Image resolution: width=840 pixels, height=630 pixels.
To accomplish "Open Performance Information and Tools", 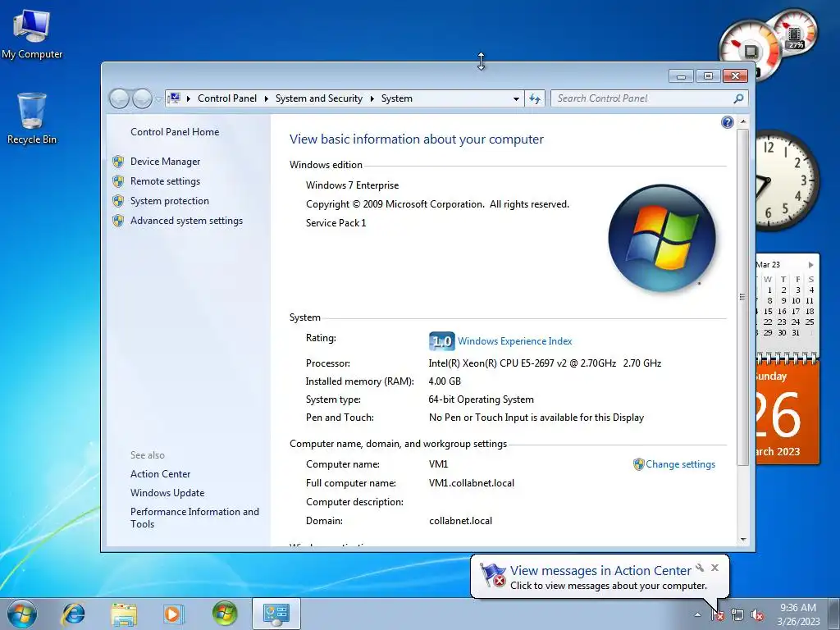I will 194,518.
